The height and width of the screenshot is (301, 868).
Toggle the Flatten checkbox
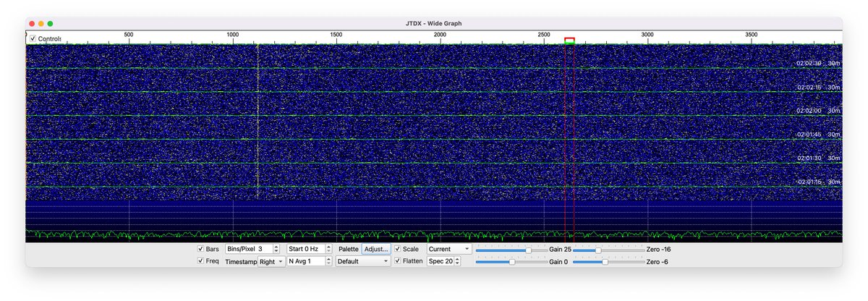pos(397,261)
